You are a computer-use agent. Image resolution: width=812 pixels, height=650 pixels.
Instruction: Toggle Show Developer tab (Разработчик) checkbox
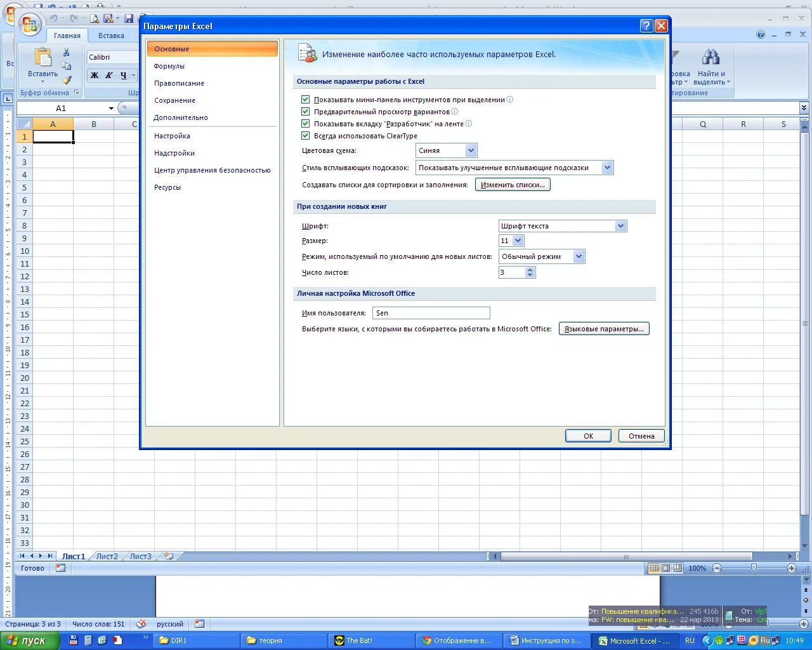(x=306, y=124)
